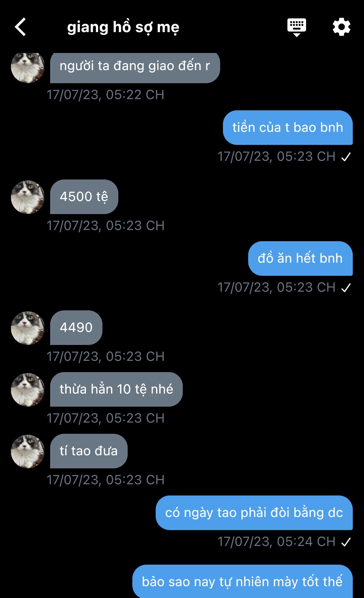Tap cat avatar beside 'tí tao đưa'

(x=28, y=452)
